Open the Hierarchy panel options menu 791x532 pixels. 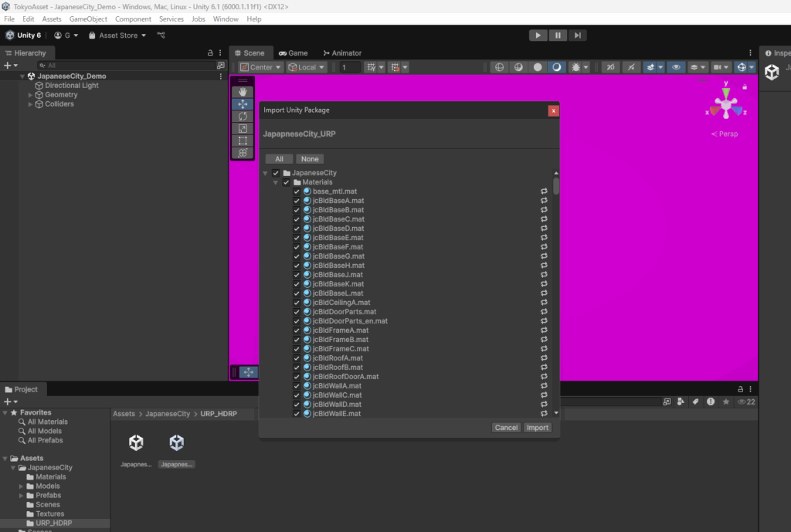click(x=220, y=53)
